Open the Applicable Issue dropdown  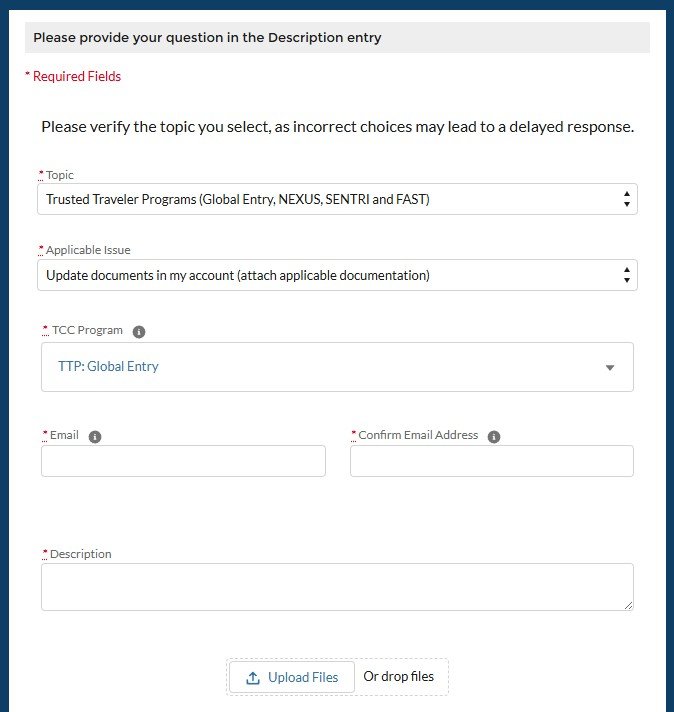point(337,275)
